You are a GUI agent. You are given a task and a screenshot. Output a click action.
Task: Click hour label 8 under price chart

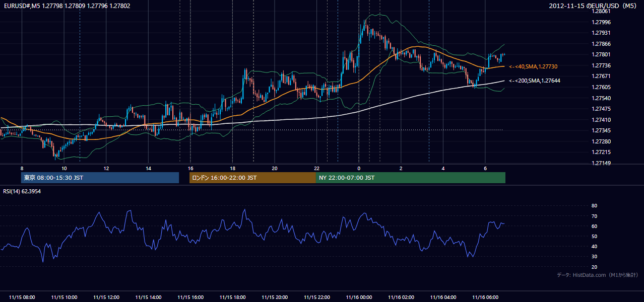click(22, 168)
